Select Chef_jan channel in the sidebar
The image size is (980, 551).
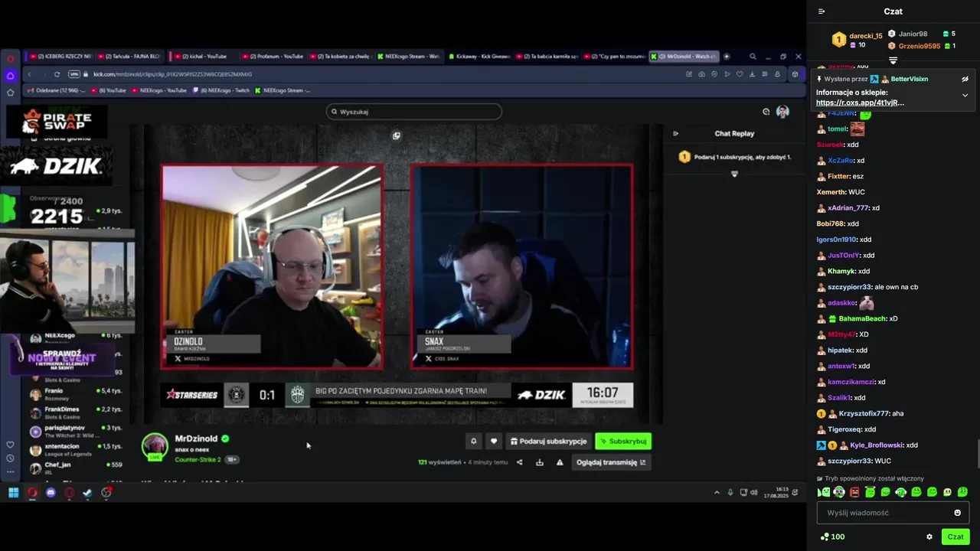pos(75,468)
